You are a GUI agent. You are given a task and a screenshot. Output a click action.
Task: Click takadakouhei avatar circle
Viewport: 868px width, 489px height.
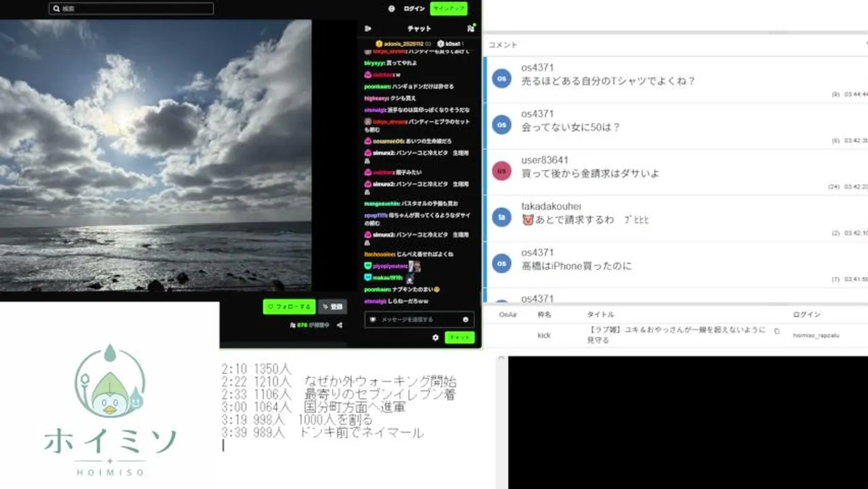click(501, 217)
